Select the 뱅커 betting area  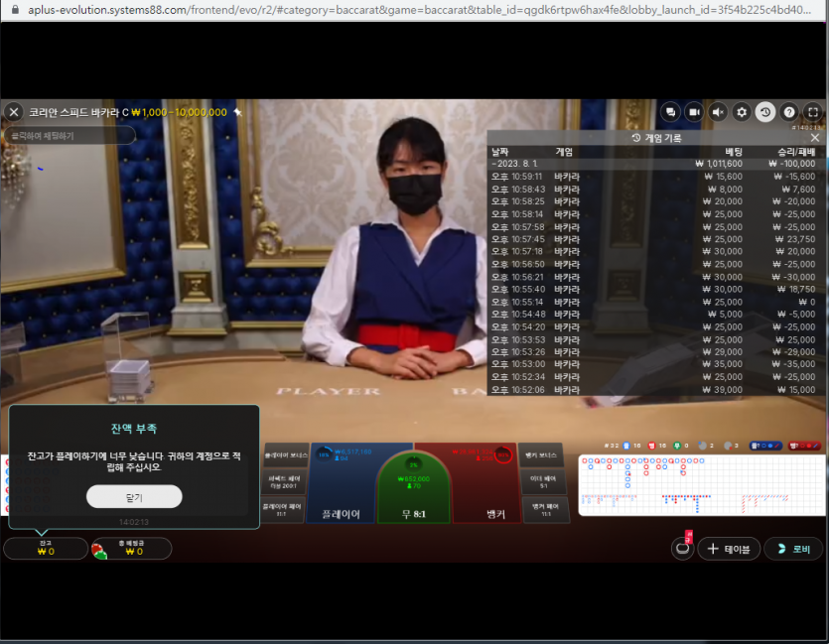[x=486, y=483]
